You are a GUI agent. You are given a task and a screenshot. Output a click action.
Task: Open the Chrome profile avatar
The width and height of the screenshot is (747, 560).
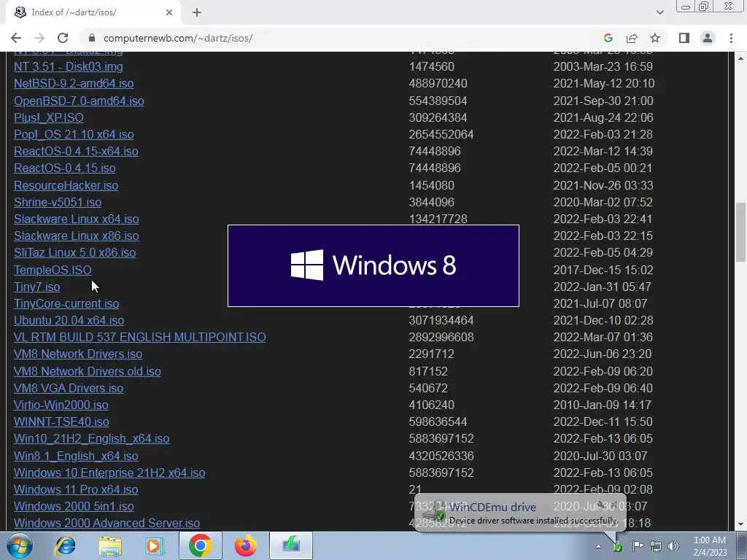pyautogui.click(x=708, y=38)
